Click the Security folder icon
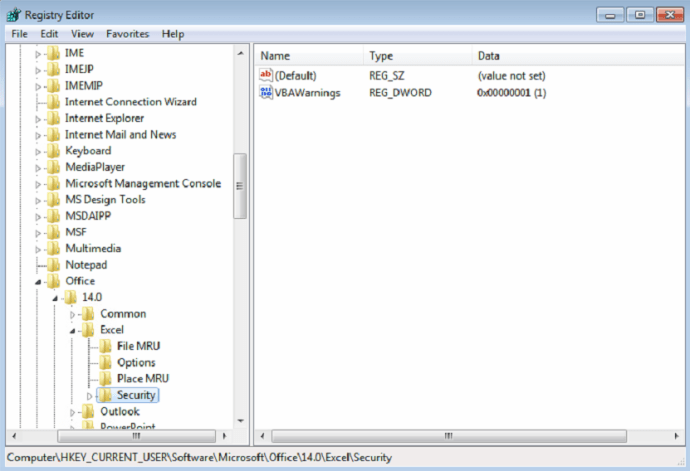The image size is (690, 471). 106,395
